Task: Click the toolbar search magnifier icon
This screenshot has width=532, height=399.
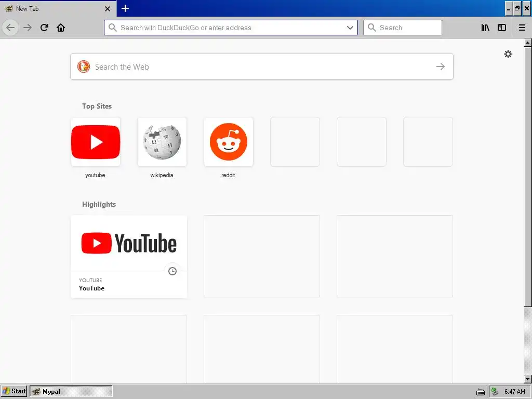Action: pos(372,28)
